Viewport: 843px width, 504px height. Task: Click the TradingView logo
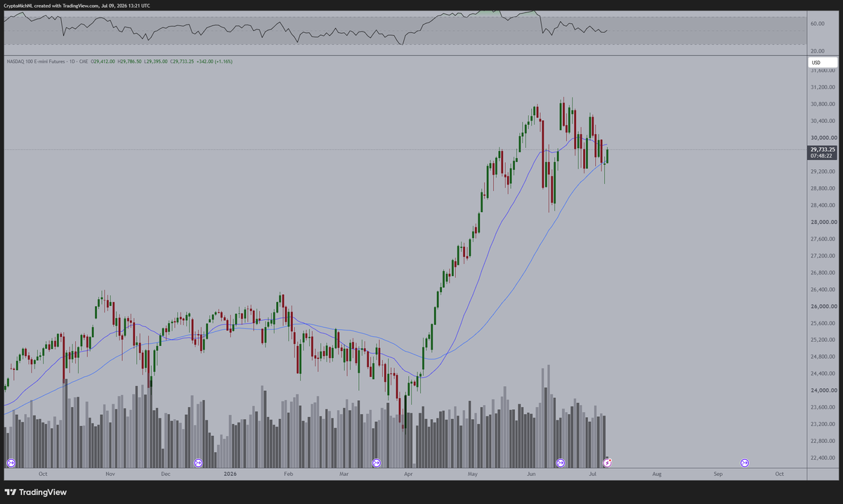click(x=36, y=492)
